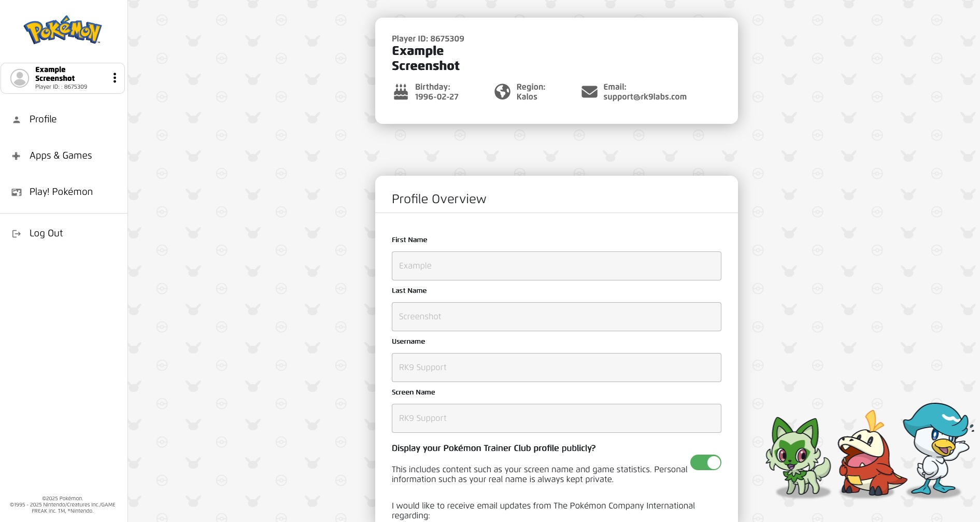This screenshot has height=522, width=980.
Task: Click the Profile person icon
Action: click(x=17, y=120)
